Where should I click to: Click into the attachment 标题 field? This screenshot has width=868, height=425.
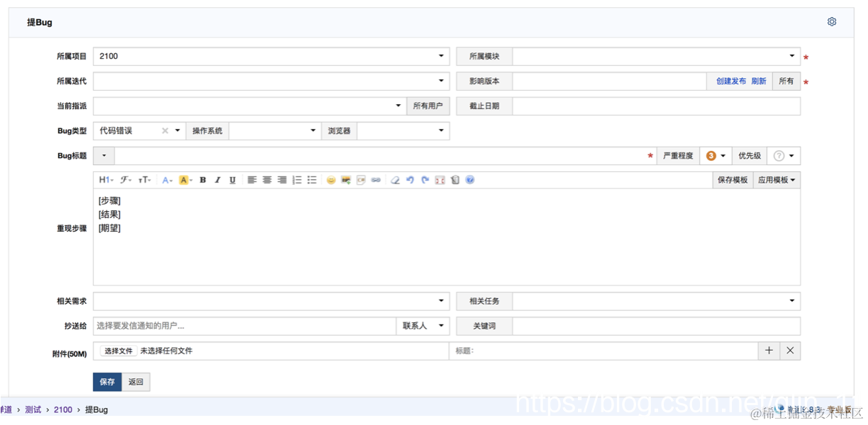[603, 351]
